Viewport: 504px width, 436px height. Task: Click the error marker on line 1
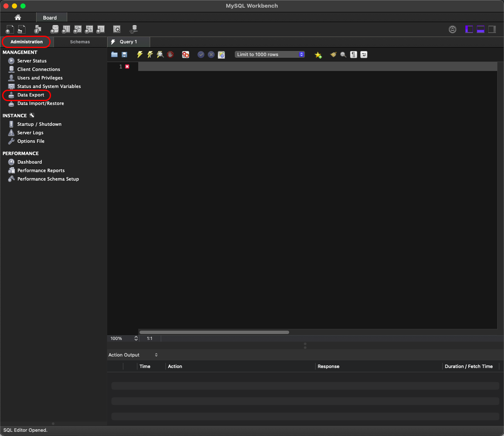[127, 66]
